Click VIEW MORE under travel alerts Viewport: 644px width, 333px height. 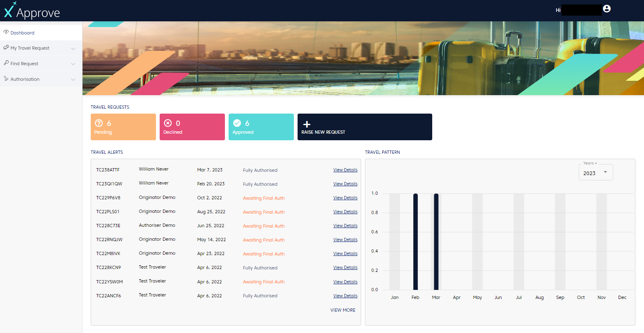tap(343, 310)
